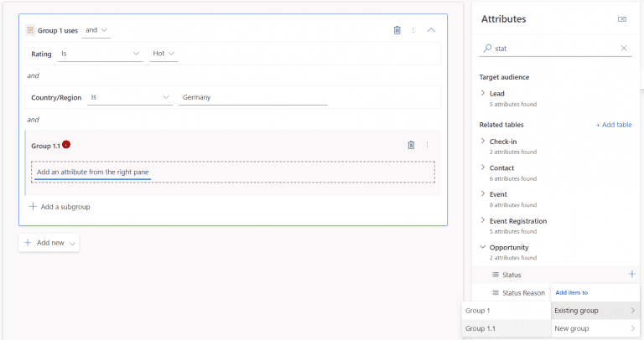
Task: Click 'Add an attribute from the right pane' placeholder
Action: (x=233, y=172)
